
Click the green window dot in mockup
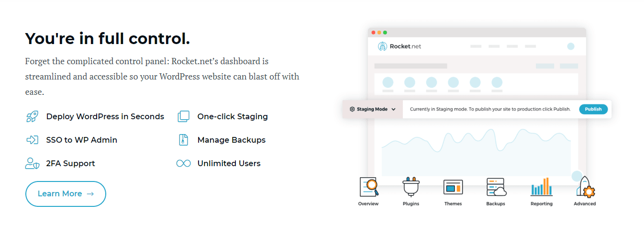click(x=385, y=33)
